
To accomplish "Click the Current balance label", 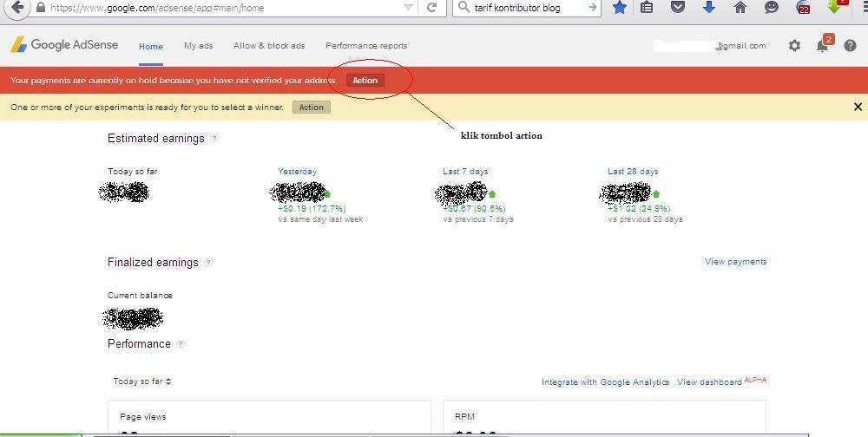I will pyautogui.click(x=140, y=296).
